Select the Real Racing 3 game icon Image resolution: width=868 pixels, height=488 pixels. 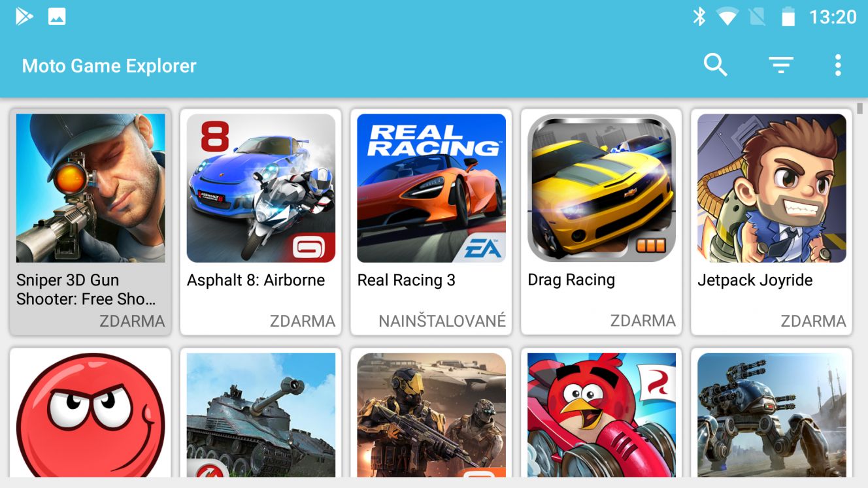click(x=431, y=188)
